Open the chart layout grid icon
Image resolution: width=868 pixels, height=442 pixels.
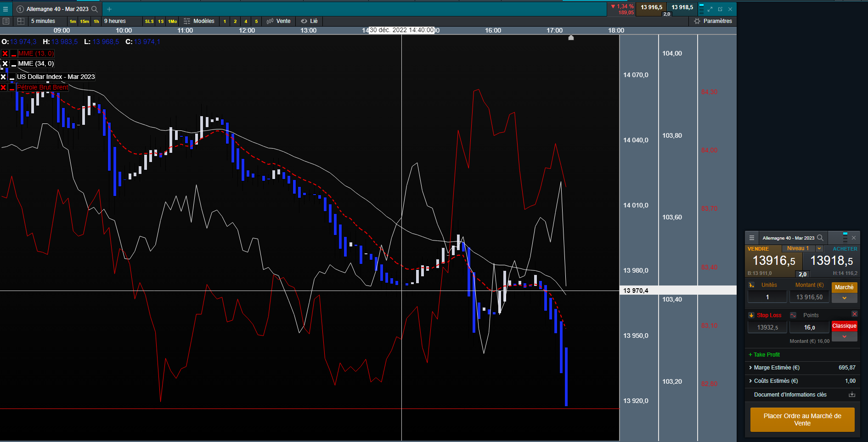point(21,21)
